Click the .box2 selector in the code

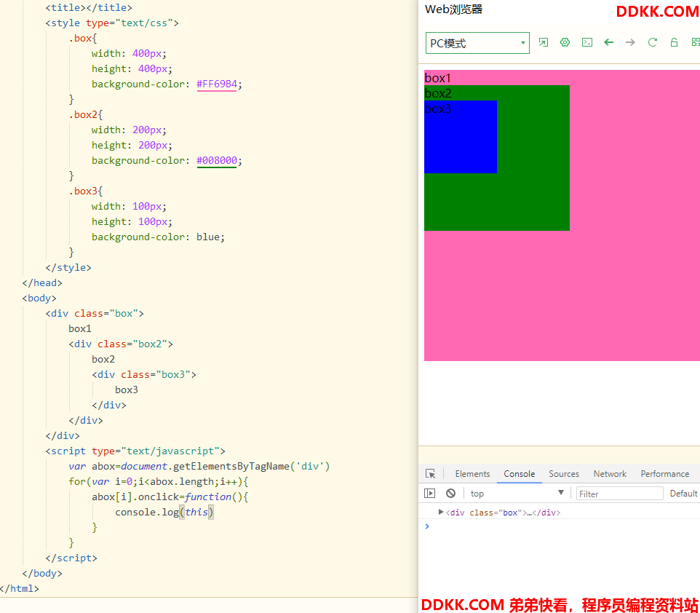[x=83, y=115]
